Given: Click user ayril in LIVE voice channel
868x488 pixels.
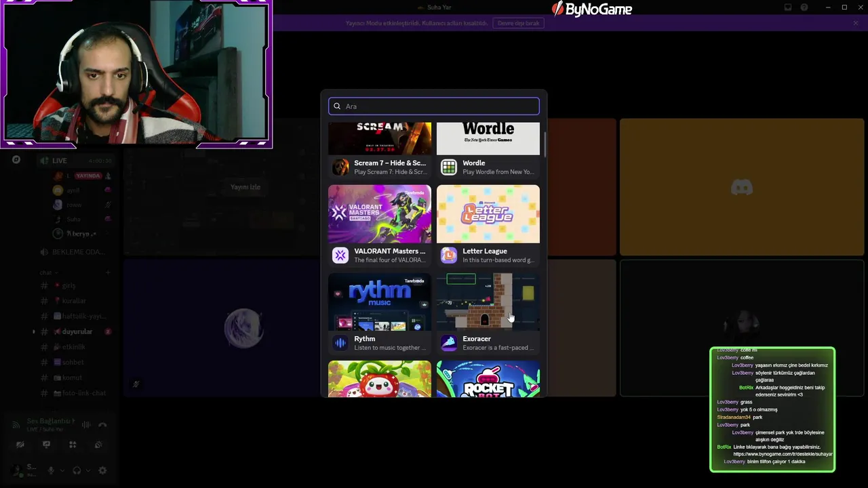Looking at the screenshot, I should click(x=83, y=190).
